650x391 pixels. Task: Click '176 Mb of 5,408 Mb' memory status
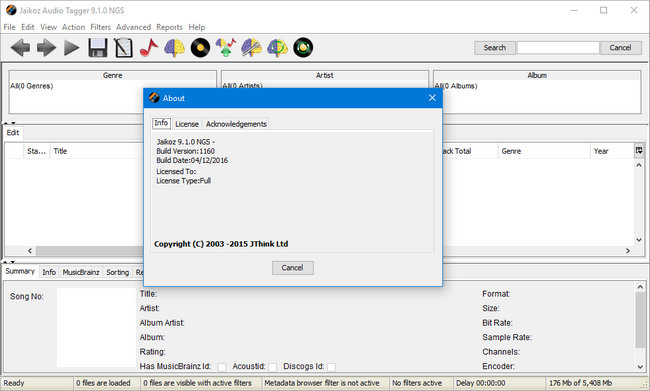point(580,383)
